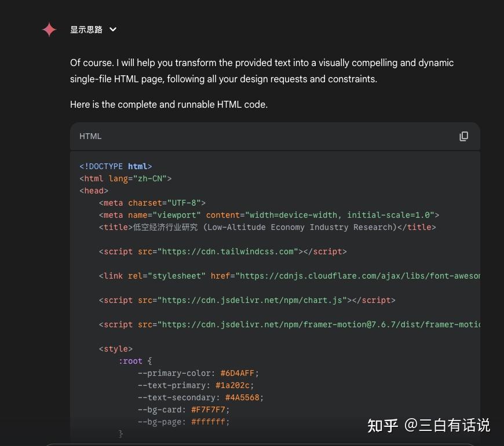
Task: Click the font-awesome stylesheet link line
Action: pyautogui.click(x=289, y=276)
